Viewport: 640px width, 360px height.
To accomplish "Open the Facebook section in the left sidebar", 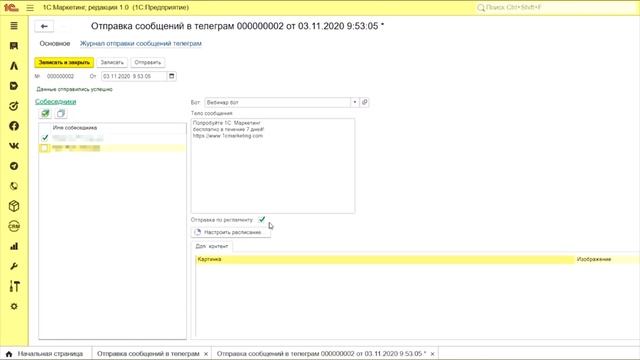I will pos(14,126).
